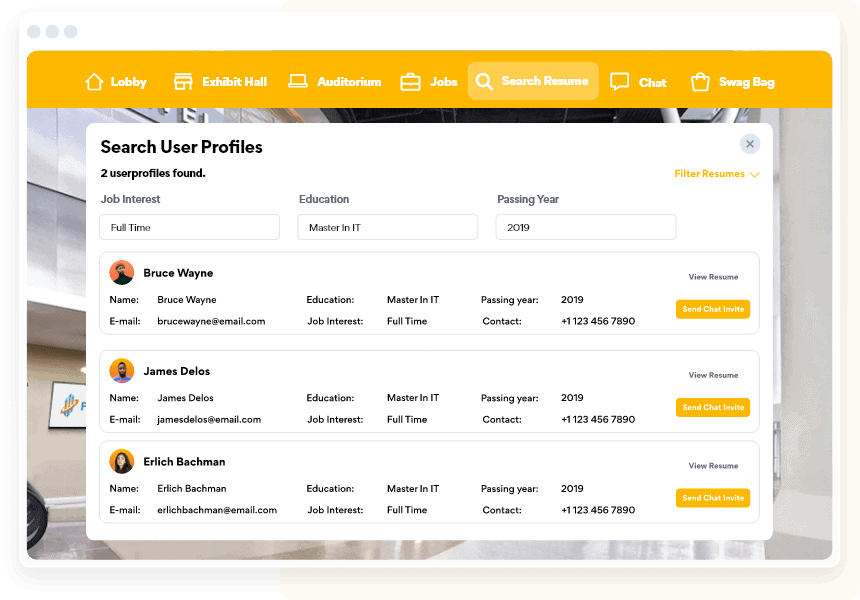Open the Exhibit Hall booth icon
Image resolution: width=860 pixels, height=600 pixels.
click(x=183, y=82)
